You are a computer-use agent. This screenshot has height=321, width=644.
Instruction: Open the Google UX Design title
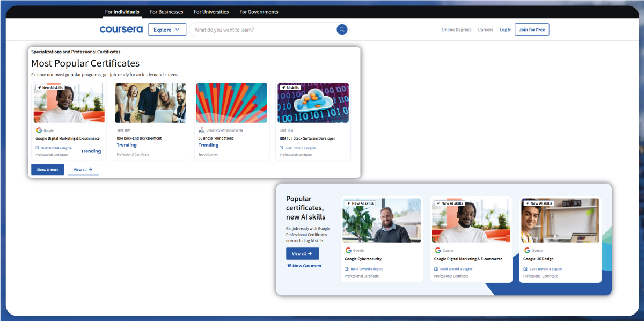pos(538,259)
